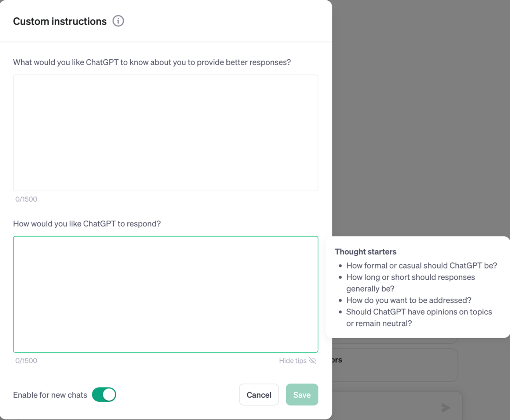Click the Thought starters heading
The height and width of the screenshot is (420, 510).
365,252
